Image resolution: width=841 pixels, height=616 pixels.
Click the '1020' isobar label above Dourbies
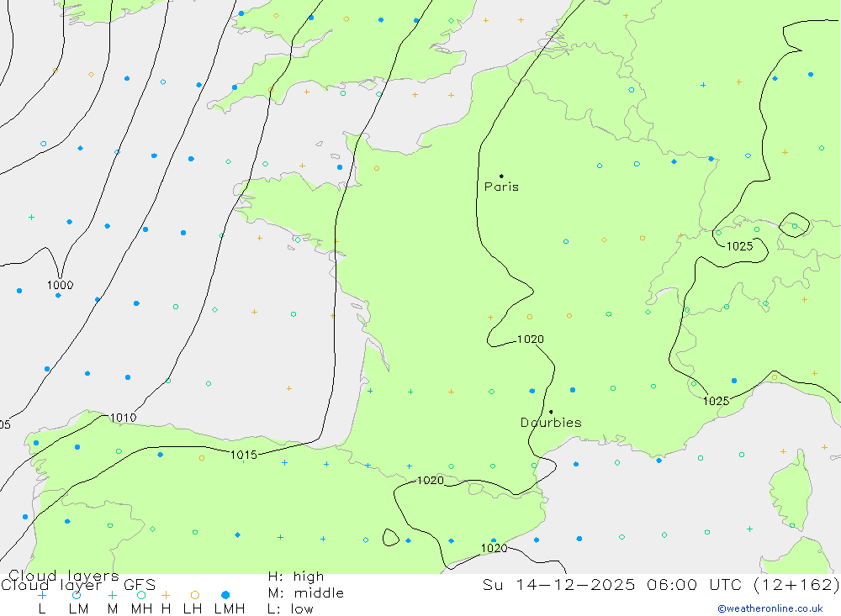pos(531,340)
